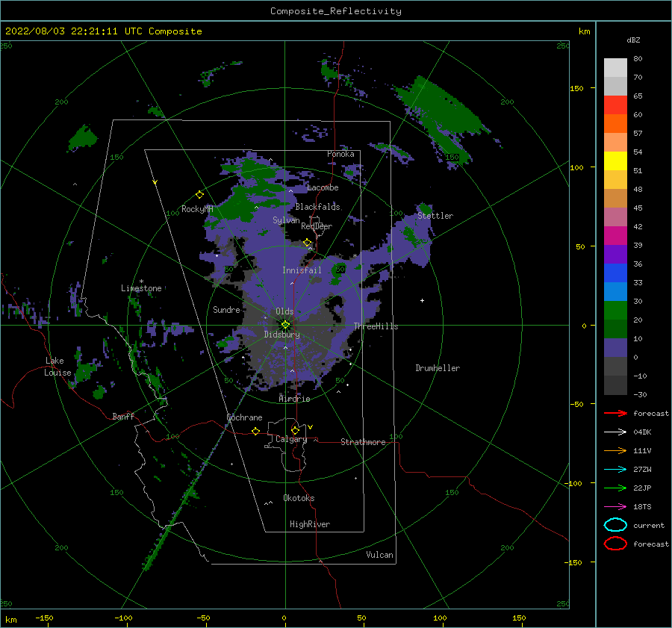Click the magenta 18TS arrow legend icon
The height and width of the screenshot is (628, 672).
pyautogui.click(x=615, y=507)
